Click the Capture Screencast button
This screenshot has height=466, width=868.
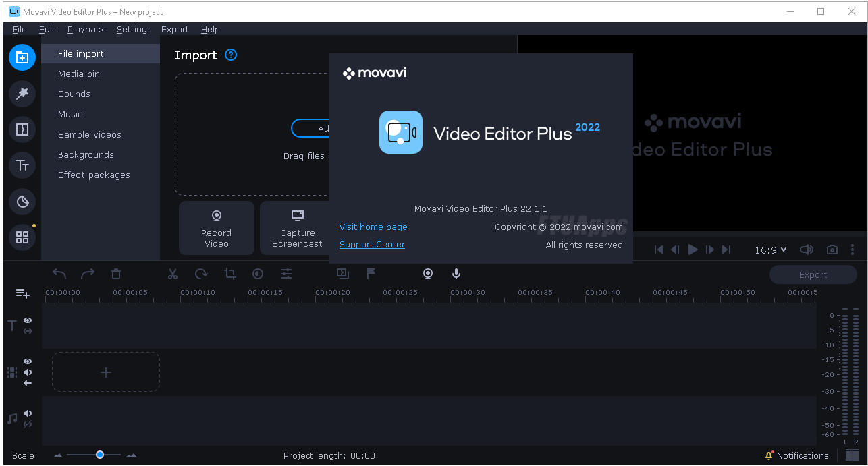295,228
